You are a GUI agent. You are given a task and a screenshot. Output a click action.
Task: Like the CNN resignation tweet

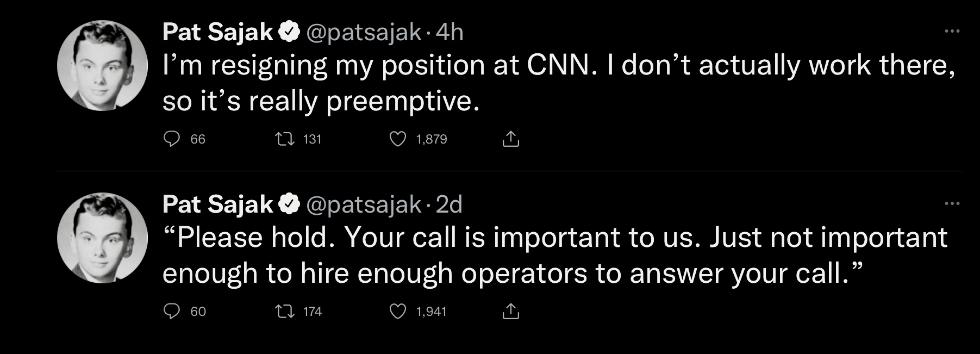click(398, 139)
